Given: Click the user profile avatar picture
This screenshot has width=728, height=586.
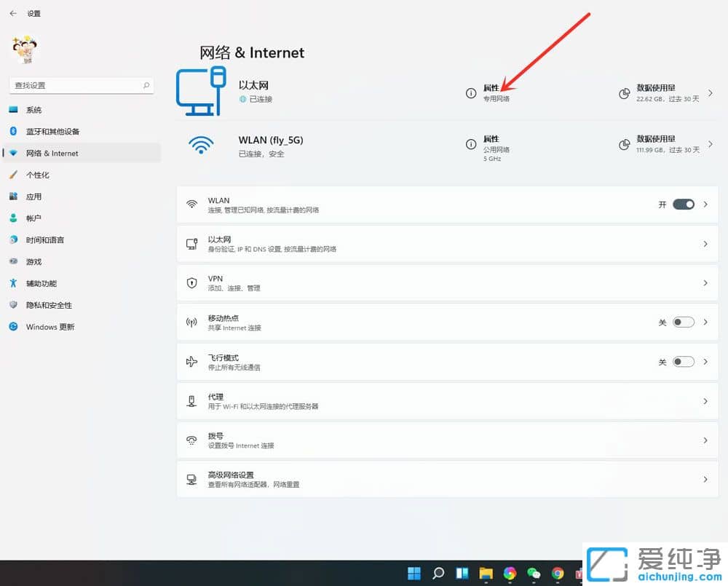Looking at the screenshot, I should pos(25,50).
